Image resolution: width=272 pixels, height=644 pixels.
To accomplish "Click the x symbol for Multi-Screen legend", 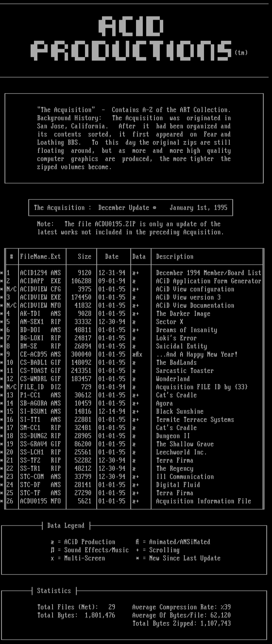I will [x=52, y=558].
